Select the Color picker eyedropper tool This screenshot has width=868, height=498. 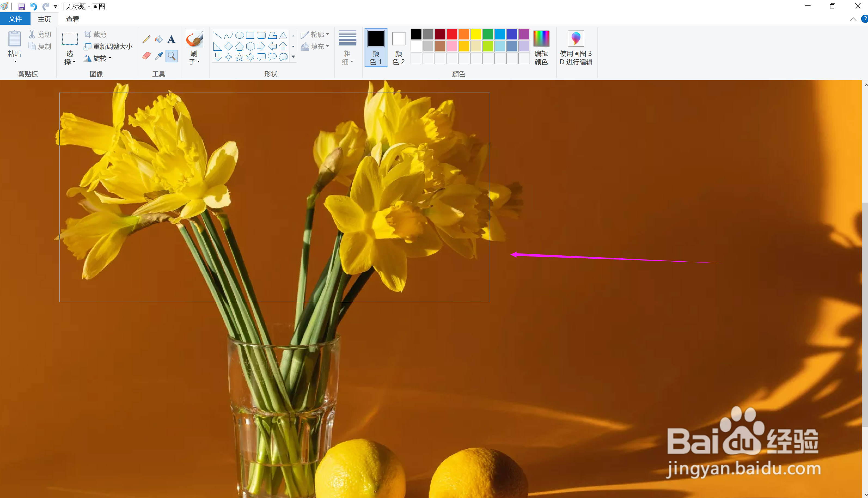159,56
